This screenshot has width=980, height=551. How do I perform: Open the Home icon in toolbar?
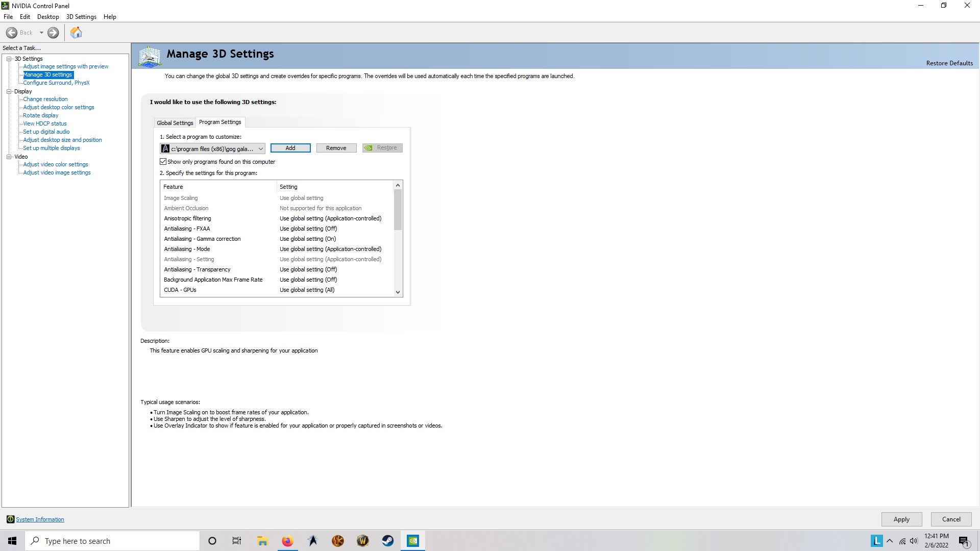76,33
